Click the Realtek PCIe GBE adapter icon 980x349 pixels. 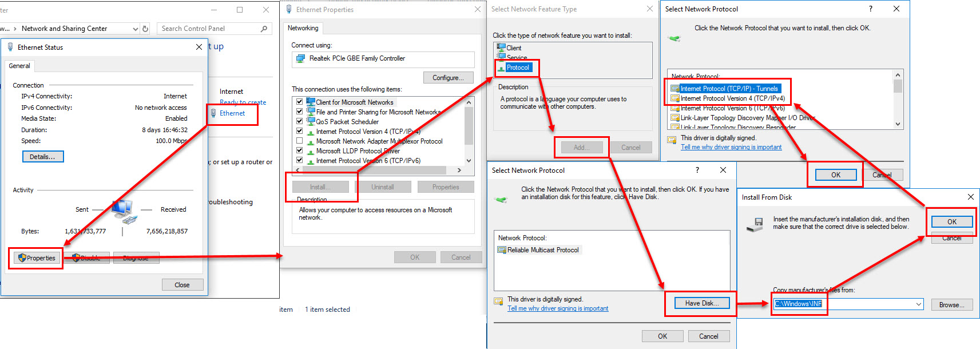pyautogui.click(x=300, y=59)
